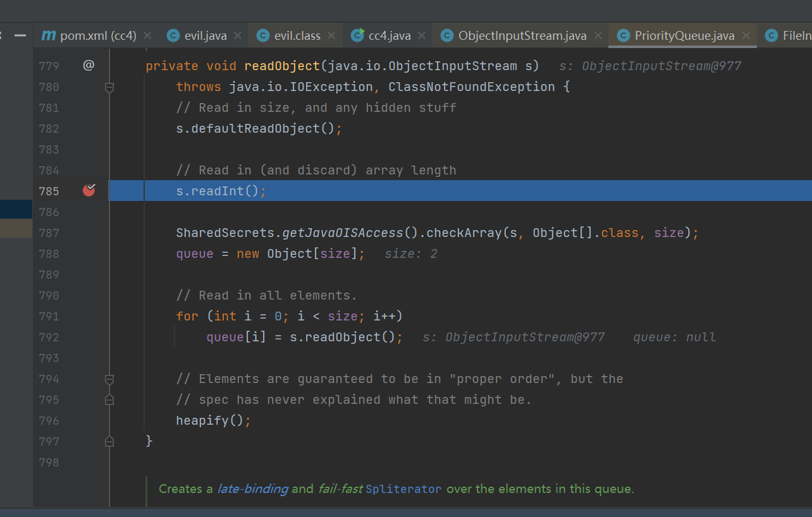Close the pom.xml (cc4) tab

[147, 35]
